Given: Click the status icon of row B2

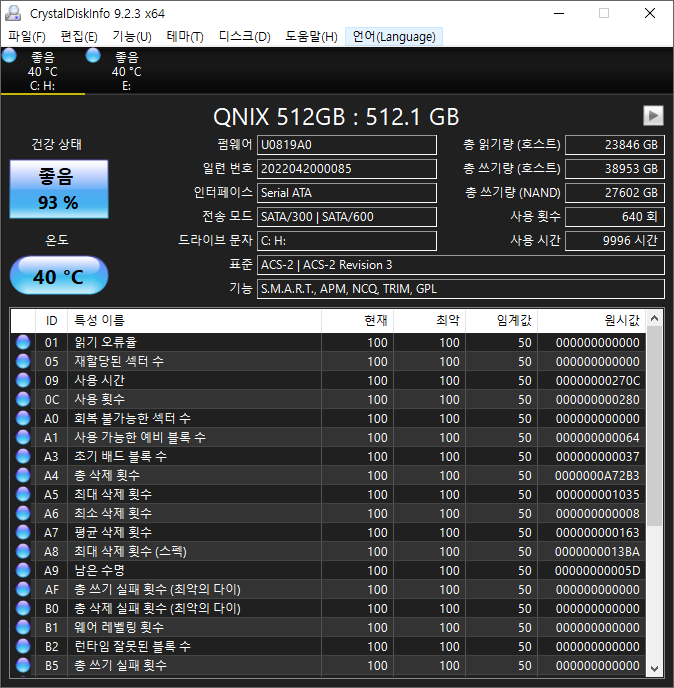Looking at the screenshot, I should coord(23,647).
